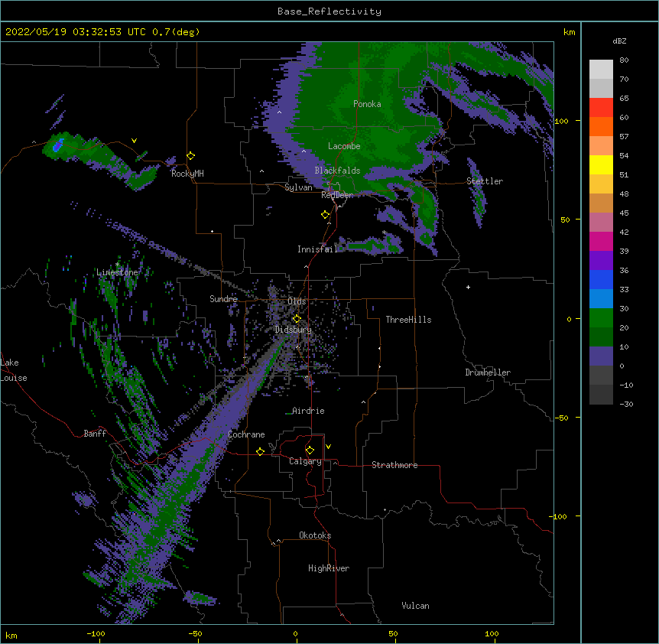Click the -50 tick on right axis
The image size is (659, 644).
(561, 418)
